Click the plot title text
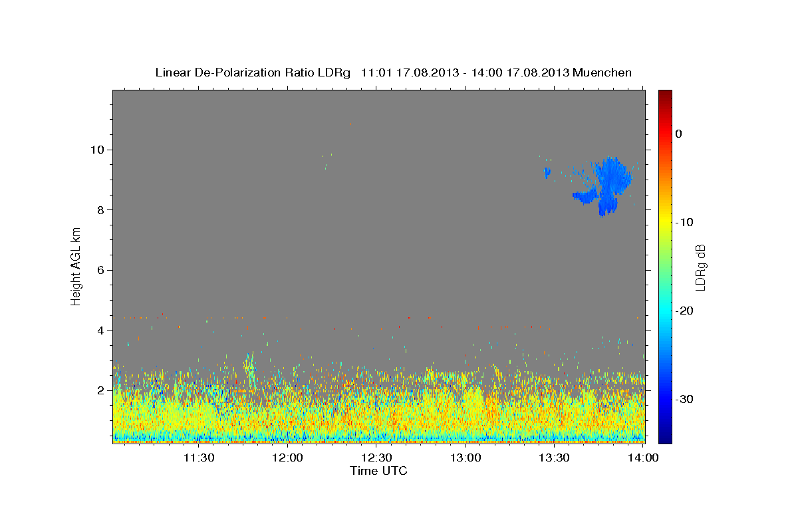Screen dimensions: 798x532 click(x=393, y=72)
